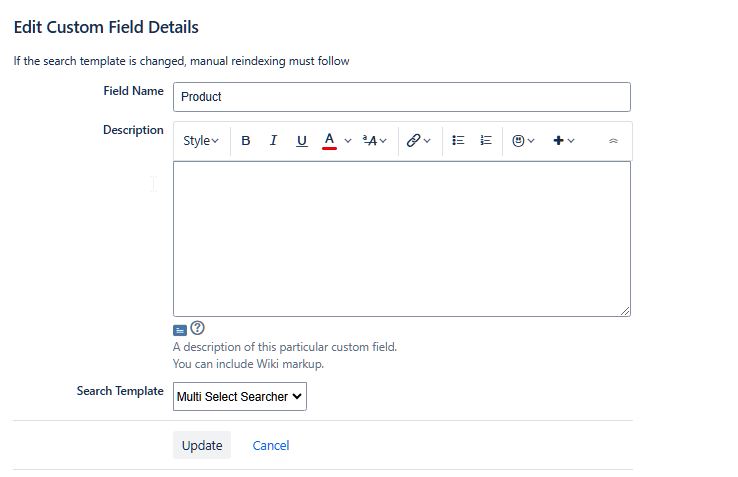Click the Cancel link
Viewport: 738px width, 477px height.
click(271, 445)
